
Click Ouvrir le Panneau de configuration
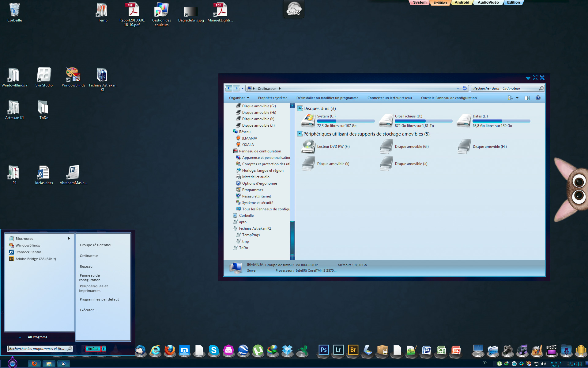pos(449,98)
